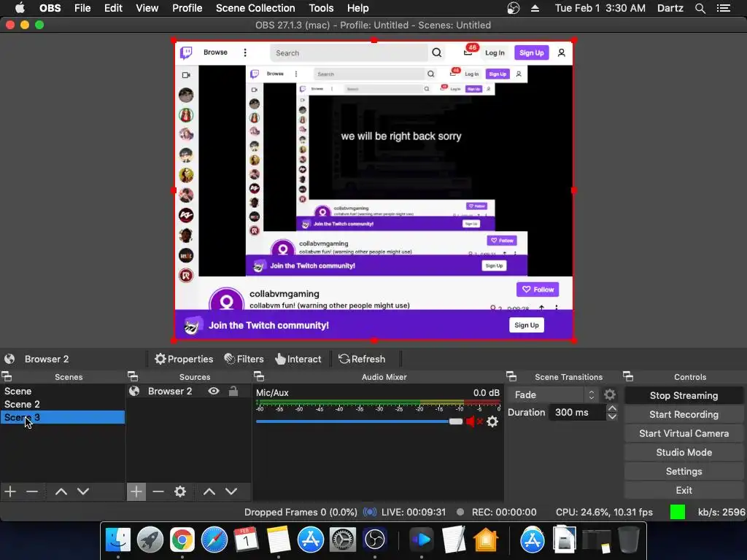747x560 pixels.
Task: Click the Exit button
Action: click(684, 491)
